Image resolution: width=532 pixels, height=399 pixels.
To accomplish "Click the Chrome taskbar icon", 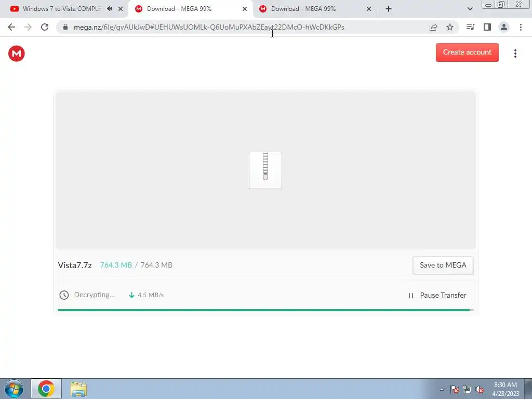I will [46, 389].
